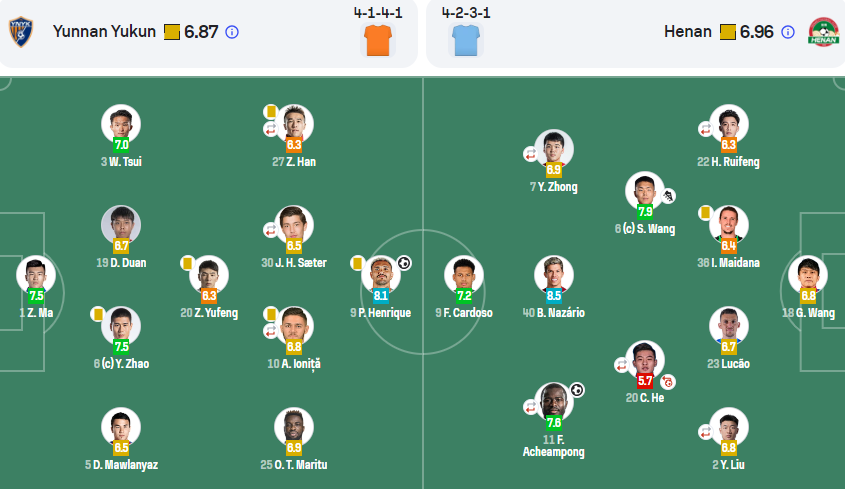The width and height of the screenshot is (845, 489).
Task: Click the yellow card icon beside Z. Yufeng
Action: coord(188,263)
